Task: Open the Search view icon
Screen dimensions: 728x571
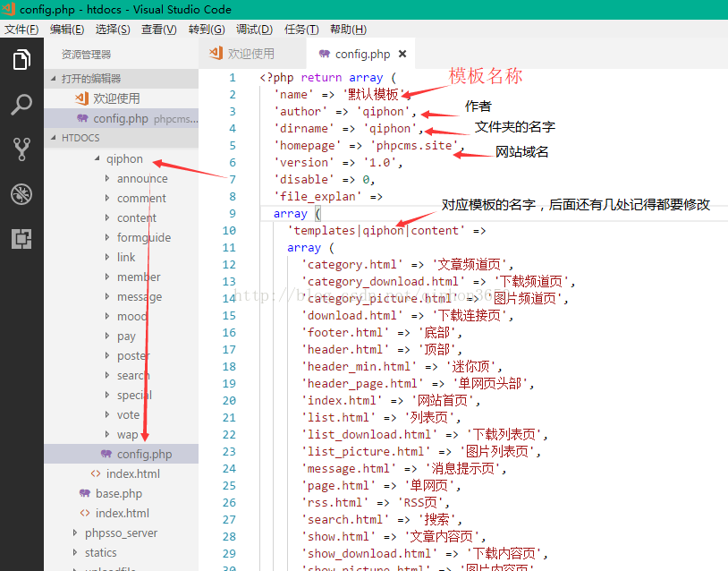Action: (21, 105)
